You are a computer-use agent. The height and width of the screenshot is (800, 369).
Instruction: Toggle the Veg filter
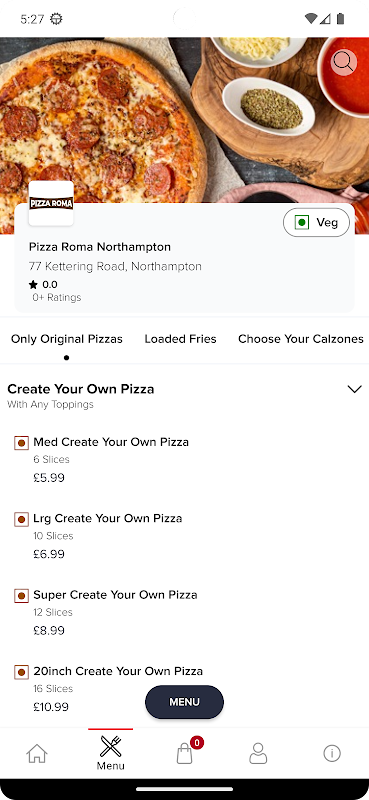point(316,222)
